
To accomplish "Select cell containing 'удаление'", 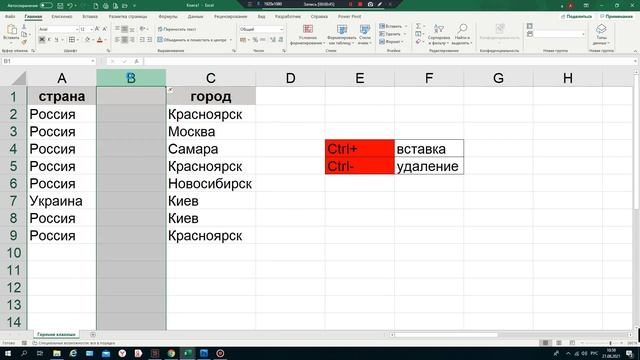I will [x=429, y=166].
